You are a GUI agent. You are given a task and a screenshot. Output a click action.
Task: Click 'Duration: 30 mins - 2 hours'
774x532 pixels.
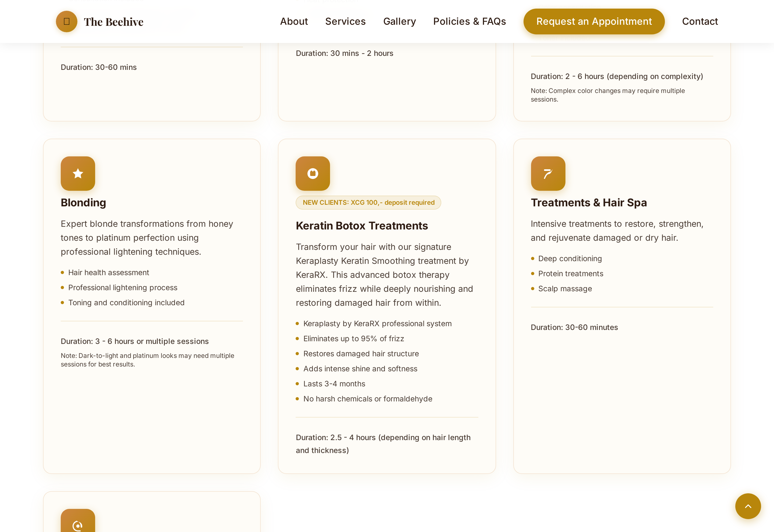(x=344, y=53)
